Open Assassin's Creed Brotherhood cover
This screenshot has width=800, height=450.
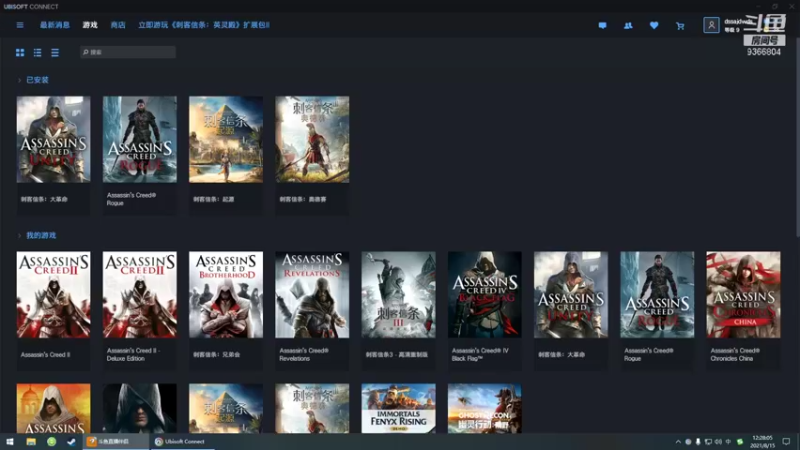tap(226, 294)
